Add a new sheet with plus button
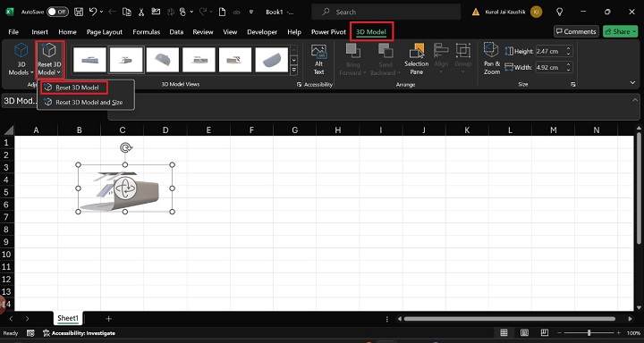644x343 pixels. pyautogui.click(x=108, y=319)
